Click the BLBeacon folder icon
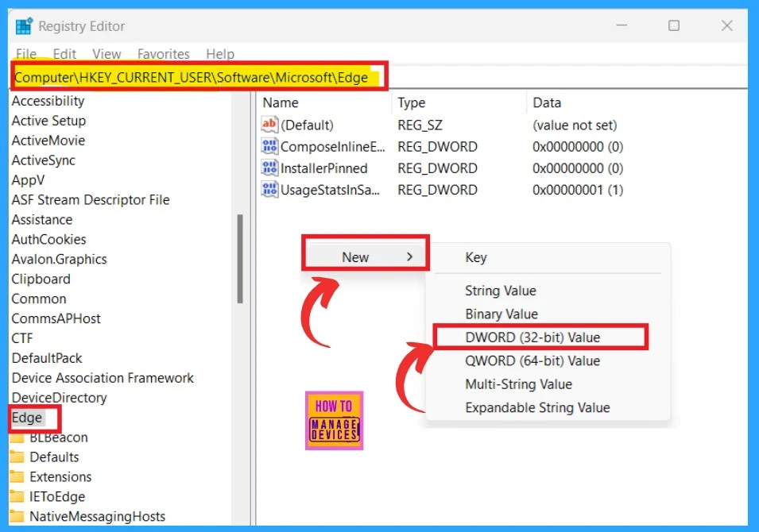The height and width of the screenshot is (532, 759). pos(17,438)
